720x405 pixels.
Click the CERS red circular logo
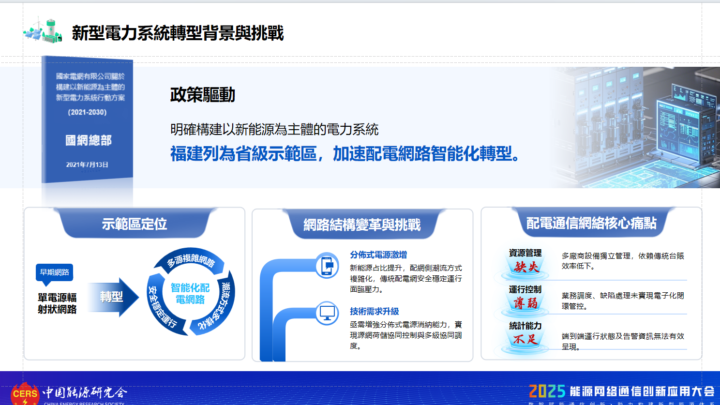click(20, 392)
